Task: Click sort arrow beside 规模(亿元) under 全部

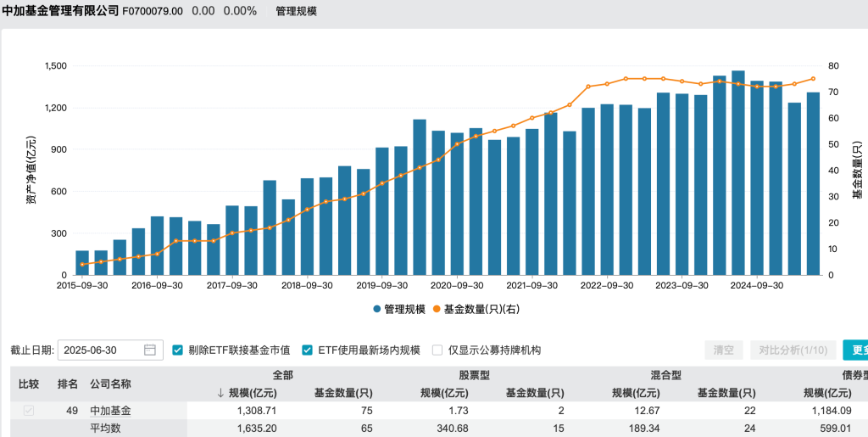Action: point(221,393)
